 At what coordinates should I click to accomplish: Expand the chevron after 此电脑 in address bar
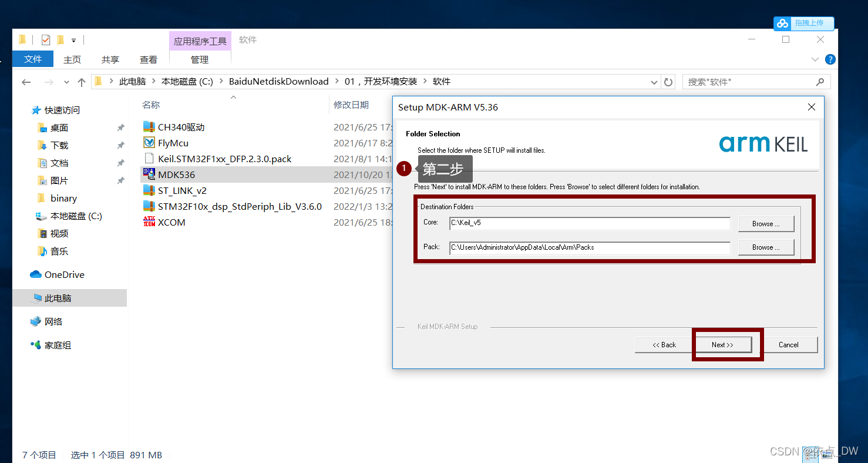153,82
